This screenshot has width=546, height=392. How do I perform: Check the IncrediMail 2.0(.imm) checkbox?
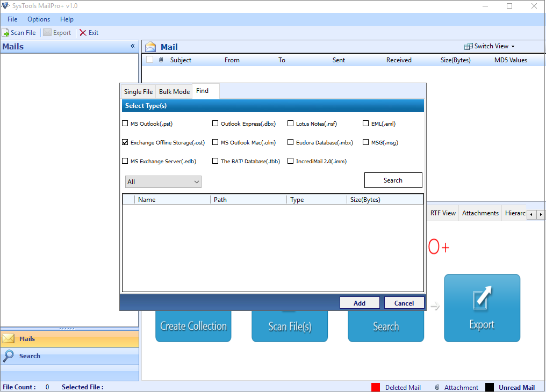click(290, 161)
